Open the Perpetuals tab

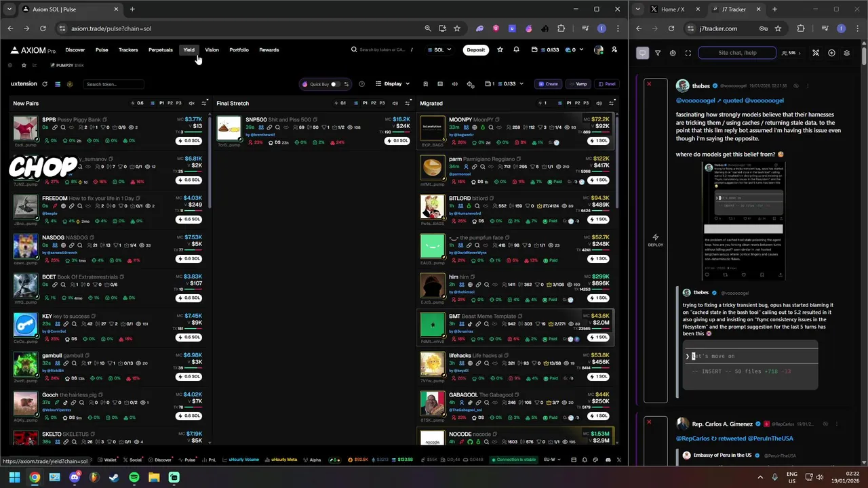tap(161, 49)
